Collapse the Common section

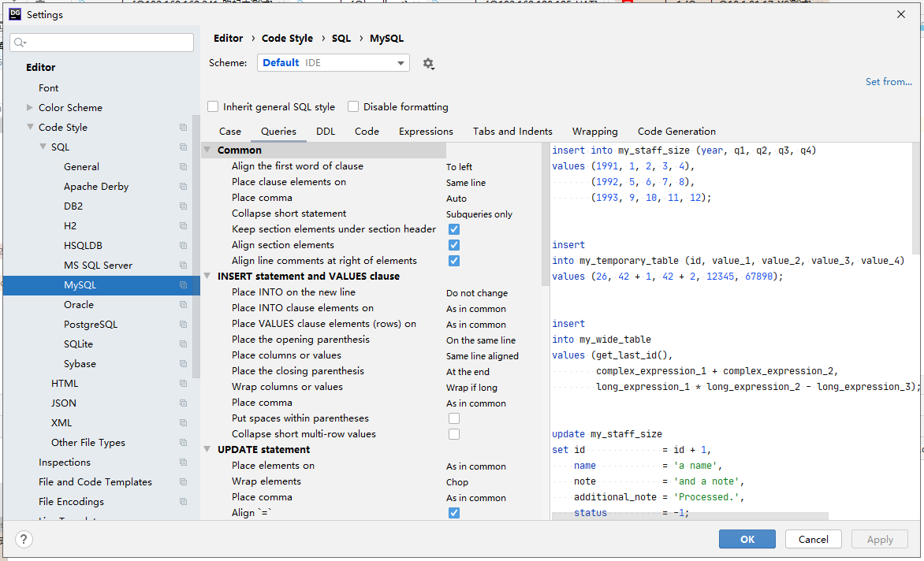click(207, 150)
